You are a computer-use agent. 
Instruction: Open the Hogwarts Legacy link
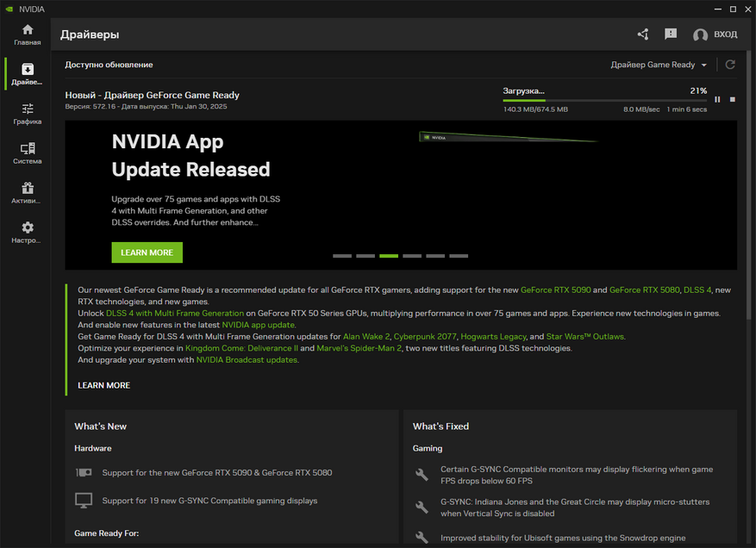pyautogui.click(x=493, y=336)
